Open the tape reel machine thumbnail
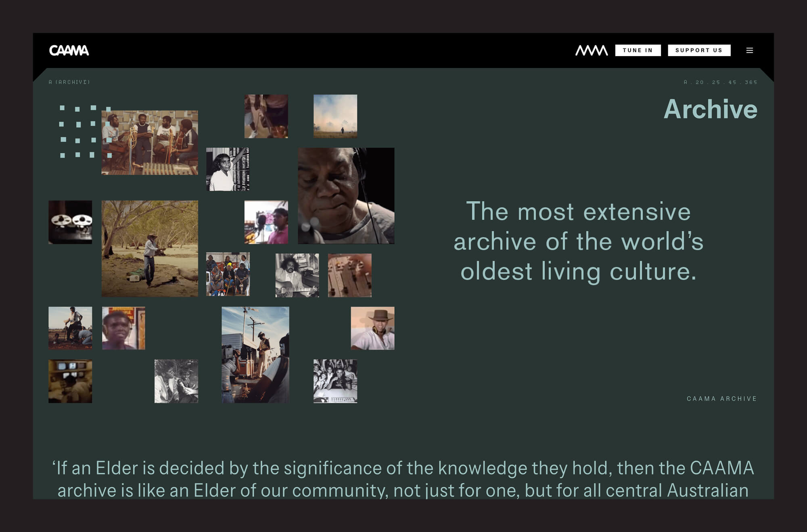The image size is (807, 532). click(70, 222)
